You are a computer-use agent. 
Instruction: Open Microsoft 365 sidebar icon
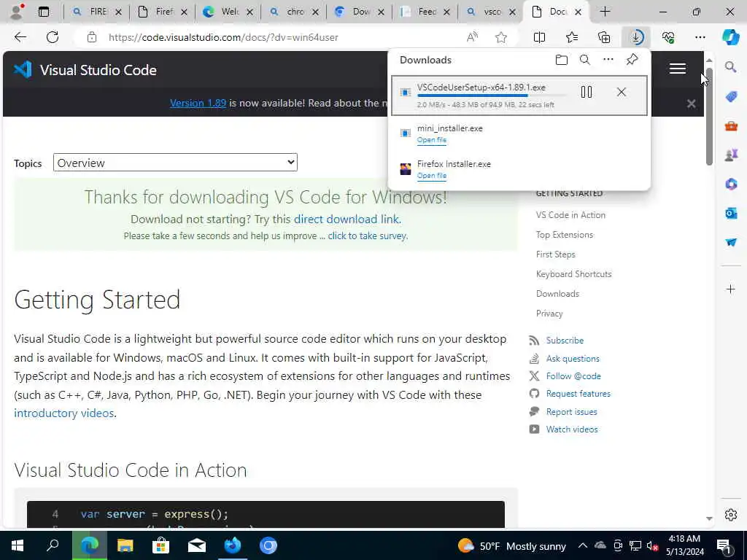click(x=731, y=184)
